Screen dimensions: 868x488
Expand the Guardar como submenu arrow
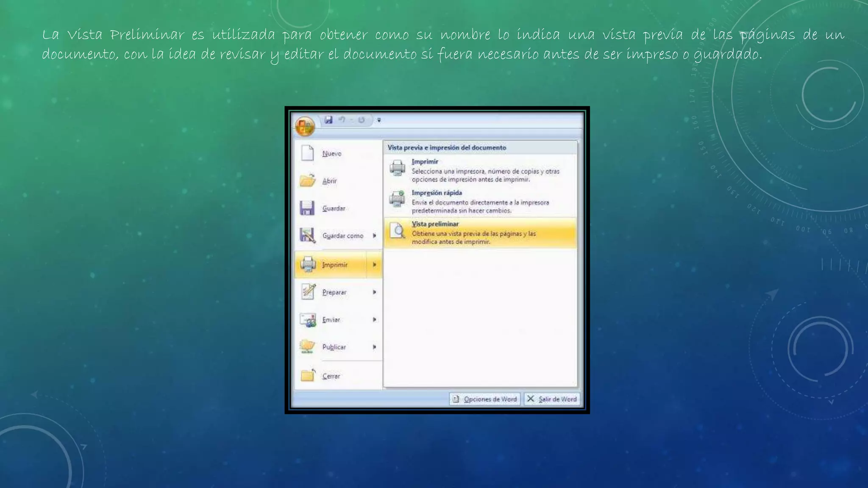374,236
